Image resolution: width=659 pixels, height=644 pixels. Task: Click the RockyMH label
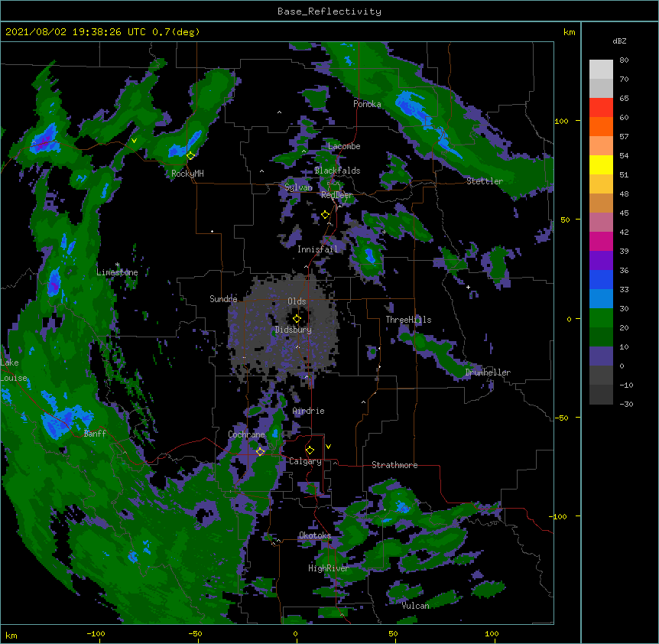187,174
